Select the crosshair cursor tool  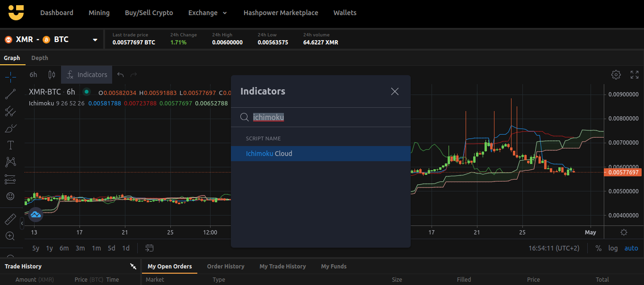coord(10,77)
